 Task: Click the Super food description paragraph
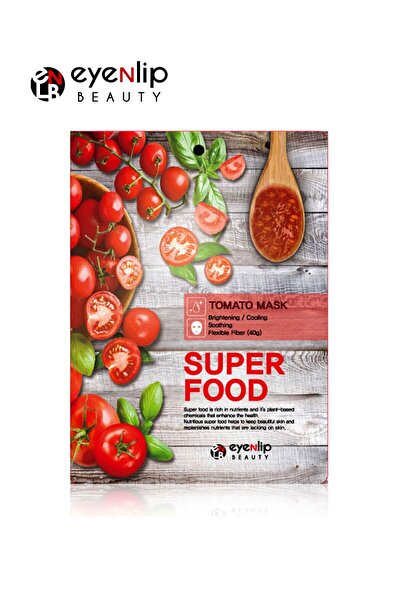[x=239, y=418]
